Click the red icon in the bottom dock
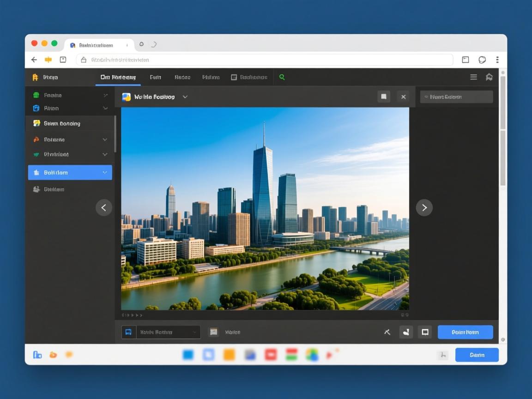Viewport: 532px width, 399px height. [x=270, y=355]
